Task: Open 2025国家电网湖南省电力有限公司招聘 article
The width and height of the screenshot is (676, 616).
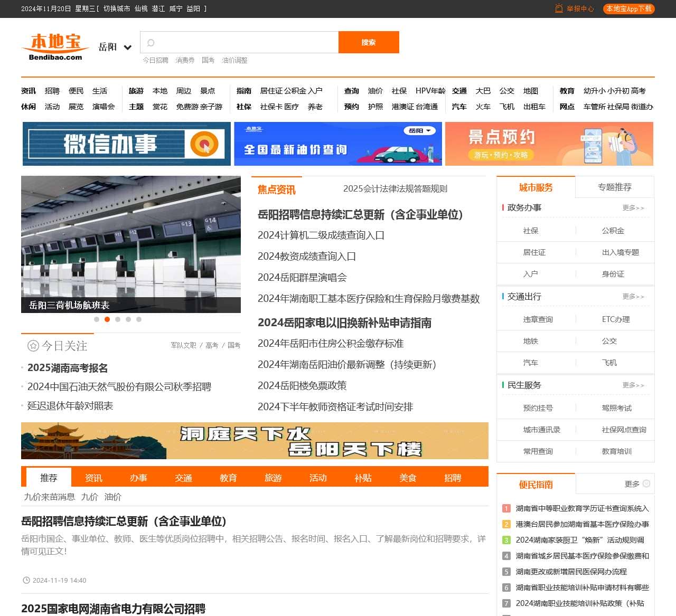Action: click(x=113, y=609)
